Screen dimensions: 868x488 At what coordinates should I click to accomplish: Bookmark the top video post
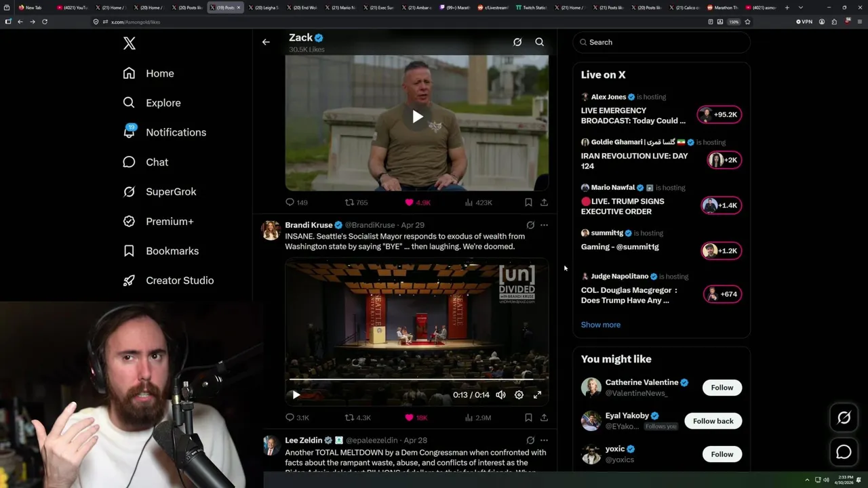[x=528, y=202]
